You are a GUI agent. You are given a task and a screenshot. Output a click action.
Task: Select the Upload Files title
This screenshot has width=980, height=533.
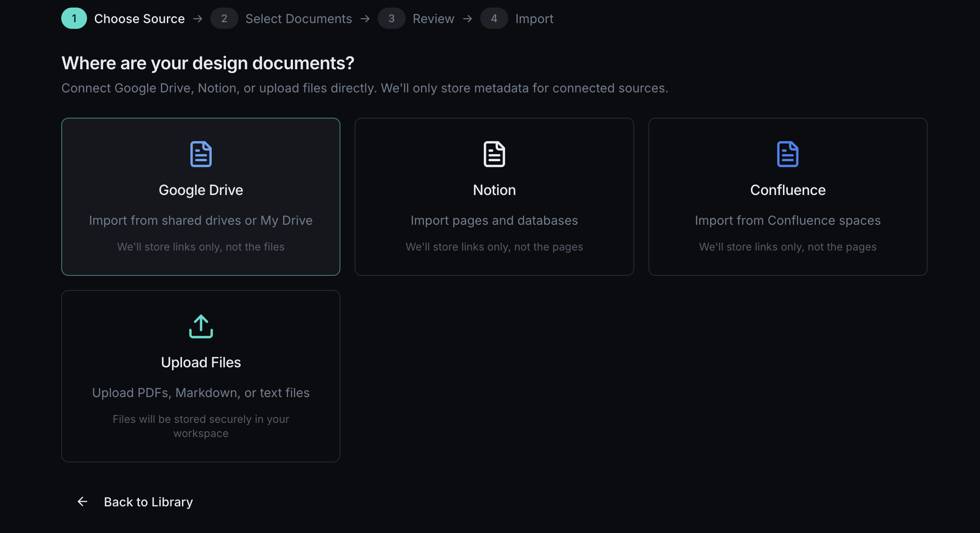click(x=201, y=362)
